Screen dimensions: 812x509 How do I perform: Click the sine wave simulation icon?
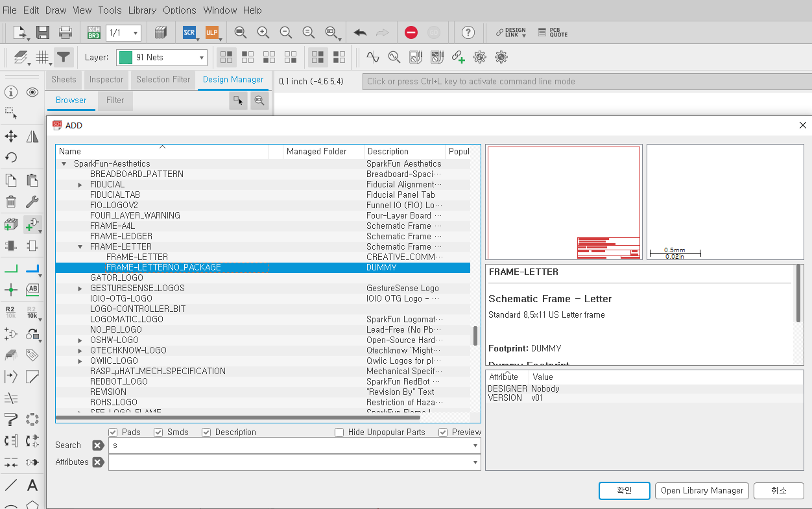pyautogui.click(x=373, y=57)
